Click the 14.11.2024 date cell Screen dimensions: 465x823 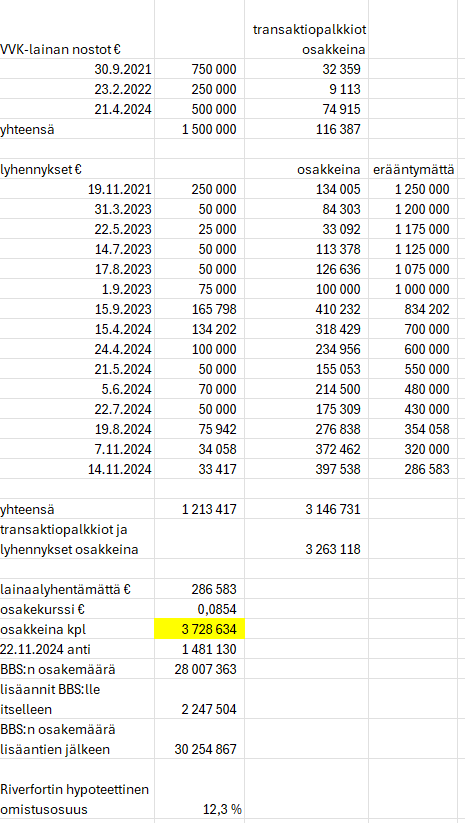tap(77, 468)
